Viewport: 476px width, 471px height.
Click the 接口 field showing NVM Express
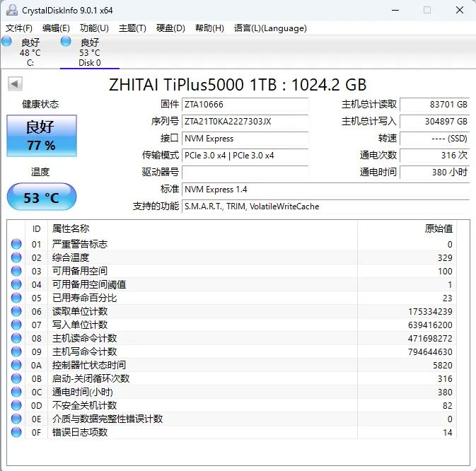click(245, 139)
